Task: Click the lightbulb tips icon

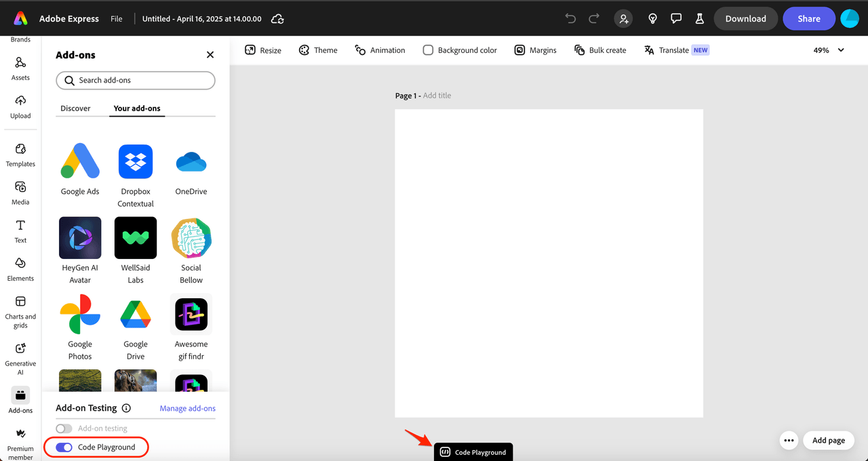Action: coord(652,18)
